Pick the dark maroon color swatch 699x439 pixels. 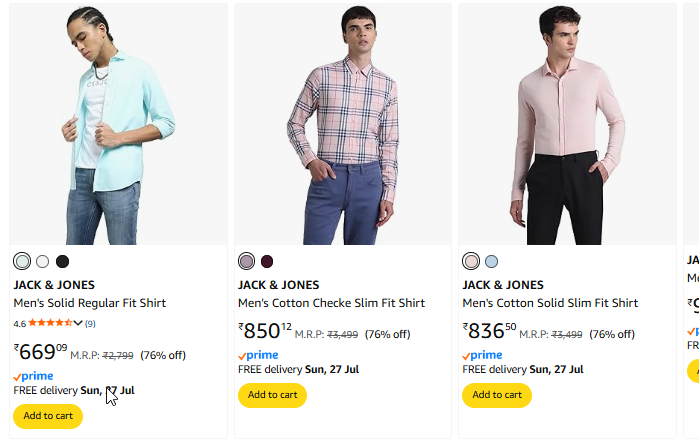[x=267, y=261]
